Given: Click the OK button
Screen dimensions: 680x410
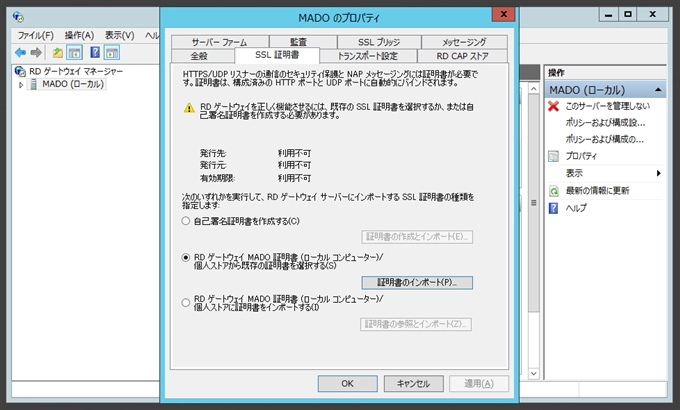Looking at the screenshot, I should (347, 384).
